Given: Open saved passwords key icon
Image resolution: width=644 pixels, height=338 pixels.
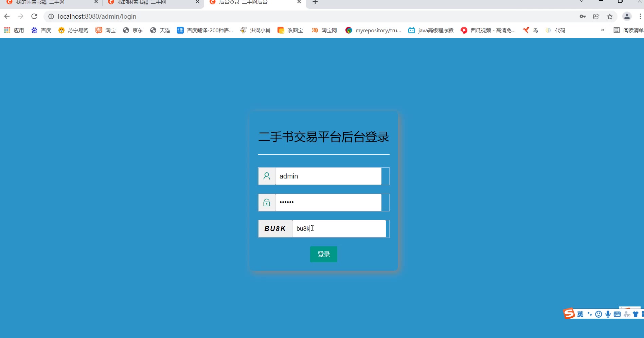Looking at the screenshot, I should click(583, 16).
